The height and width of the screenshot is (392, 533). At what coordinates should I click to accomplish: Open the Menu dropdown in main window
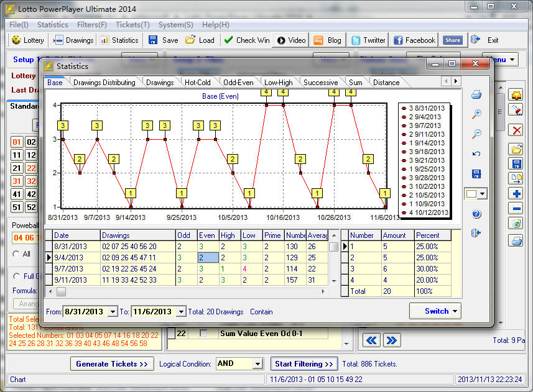pos(501,60)
